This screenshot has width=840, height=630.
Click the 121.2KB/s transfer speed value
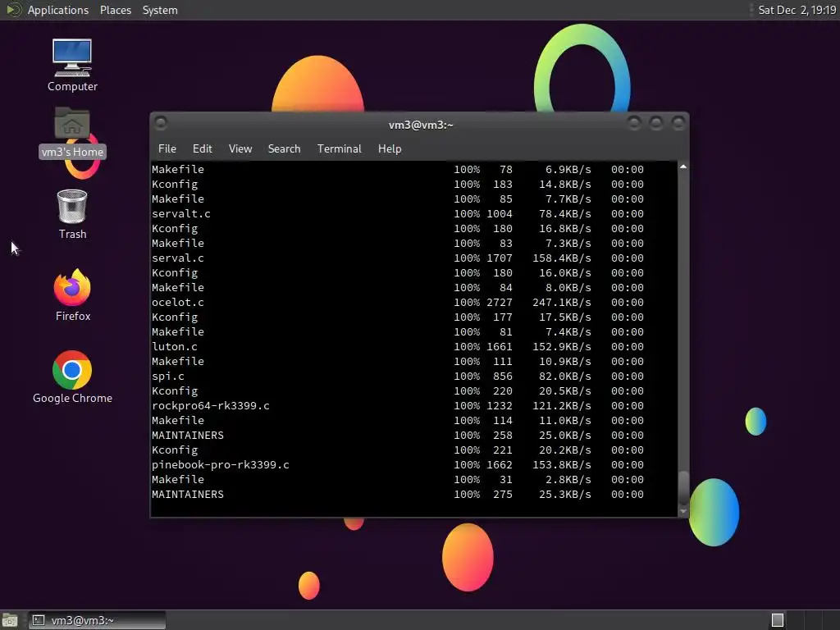click(x=561, y=406)
